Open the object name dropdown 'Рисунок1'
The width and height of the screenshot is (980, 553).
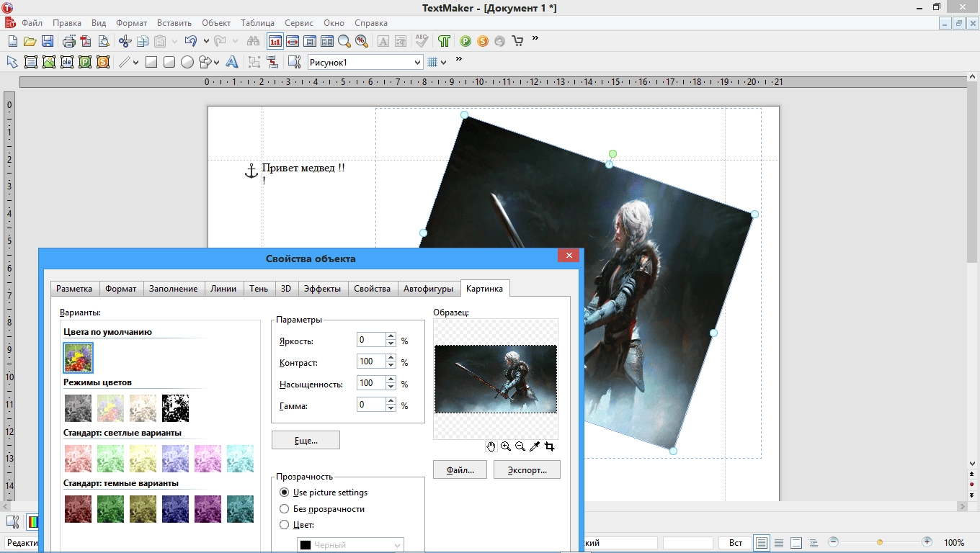coord(417,63)
